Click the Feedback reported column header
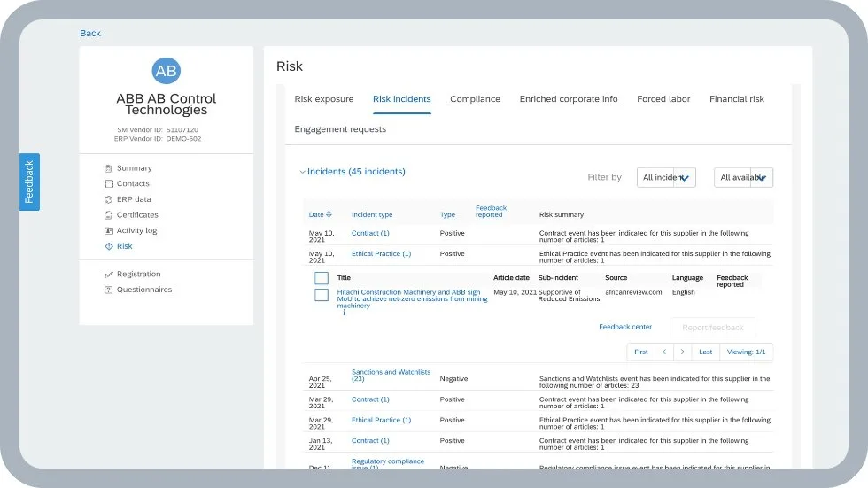Viewport: 868px width, 488px height. [x=491, y=212]
